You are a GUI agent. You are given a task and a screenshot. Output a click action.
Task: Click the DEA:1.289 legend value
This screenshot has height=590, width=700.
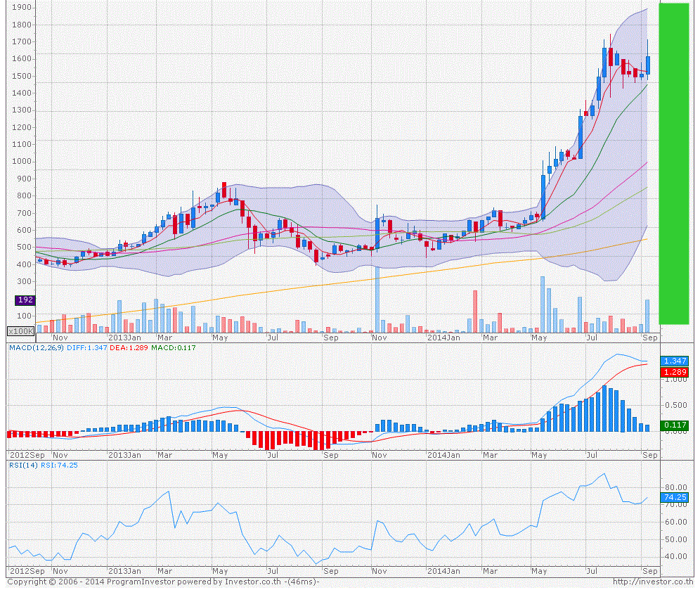(x=129, y=347)
